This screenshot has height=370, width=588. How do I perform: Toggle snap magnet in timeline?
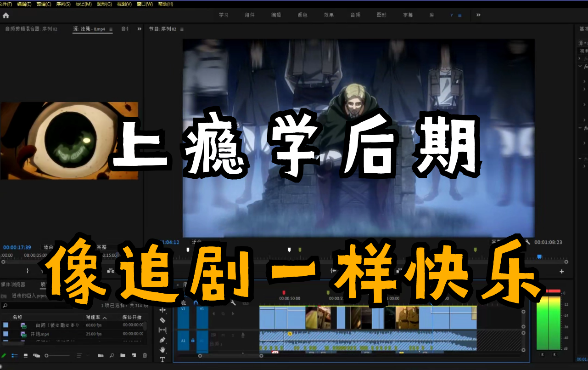point(196,302)
